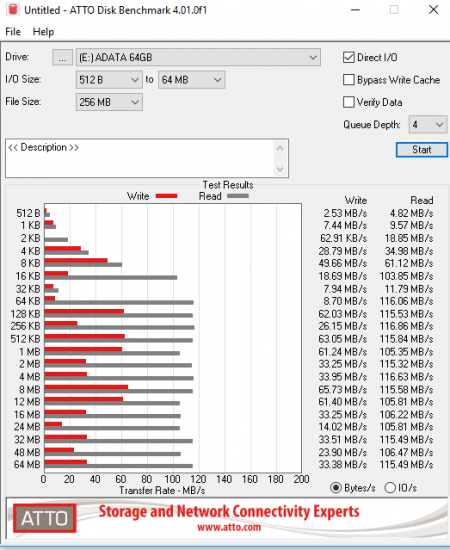
Task: Open the www.atto.com link
Action: tap(229, 527)
